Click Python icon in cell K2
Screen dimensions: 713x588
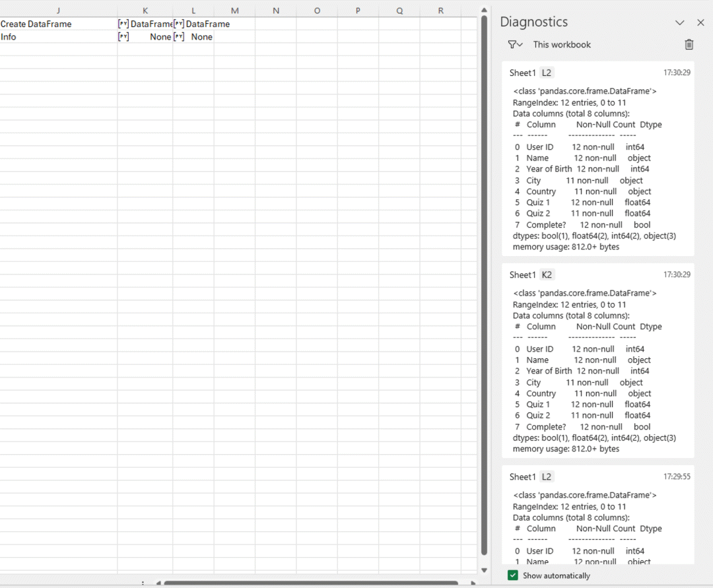coord(123,37)
